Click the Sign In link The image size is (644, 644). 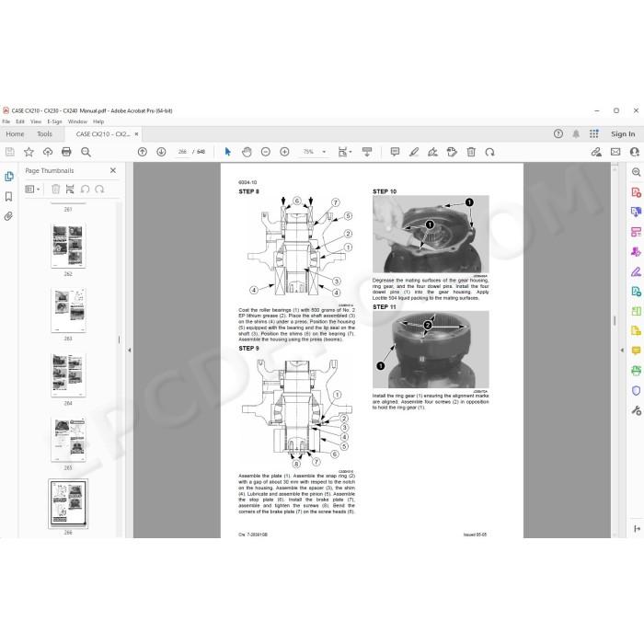[x=623, y=134]
